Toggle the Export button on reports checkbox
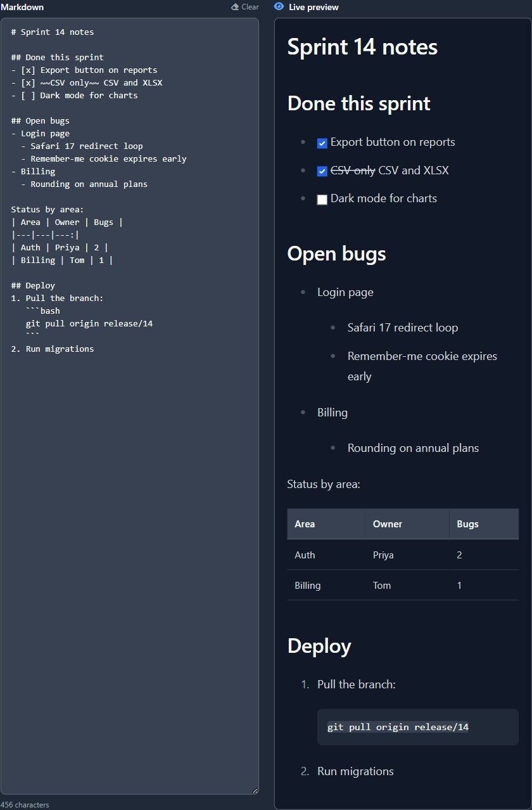532x810 pixels. (x=322, y=143)
